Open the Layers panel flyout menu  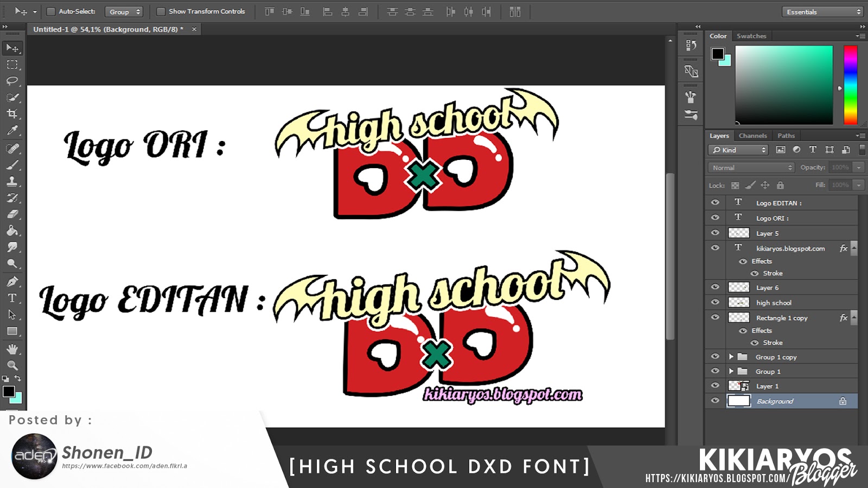(860, 136)
